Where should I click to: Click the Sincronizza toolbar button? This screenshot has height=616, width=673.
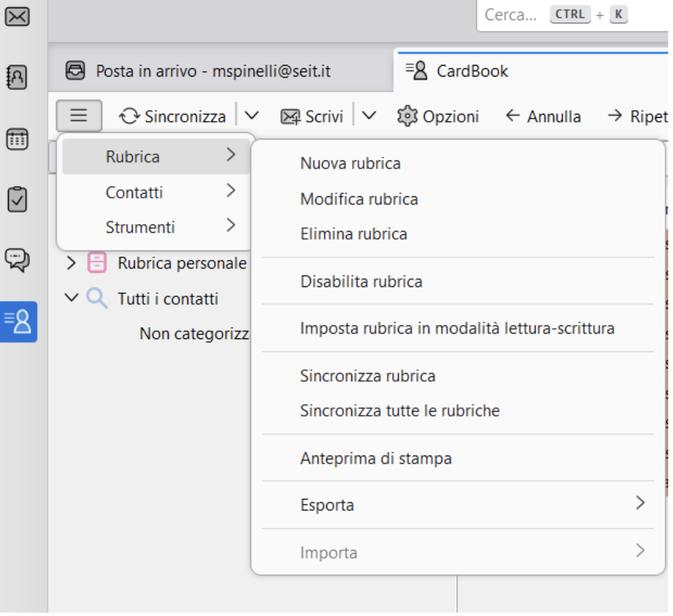[173, 116]
